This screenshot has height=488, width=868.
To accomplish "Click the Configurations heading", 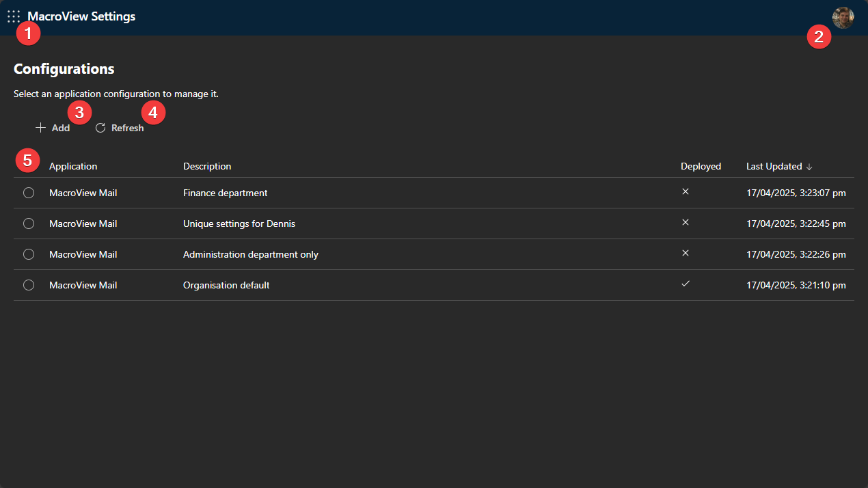I will click(x=64, y=69).
